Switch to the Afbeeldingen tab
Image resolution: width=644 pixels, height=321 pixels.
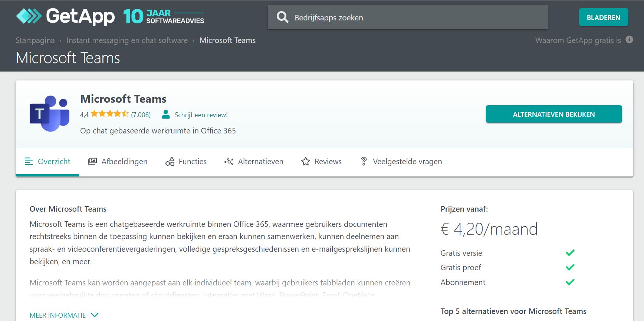pos(118,162)
